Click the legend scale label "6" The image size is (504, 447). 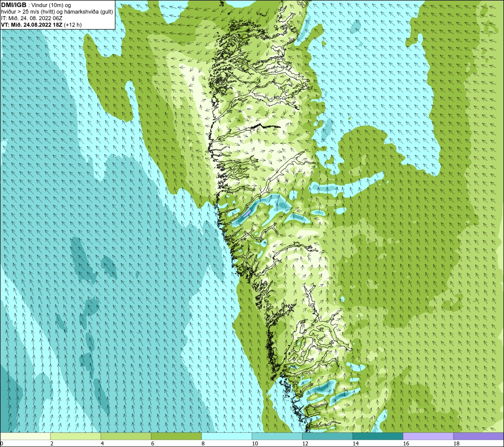(152, 443)
